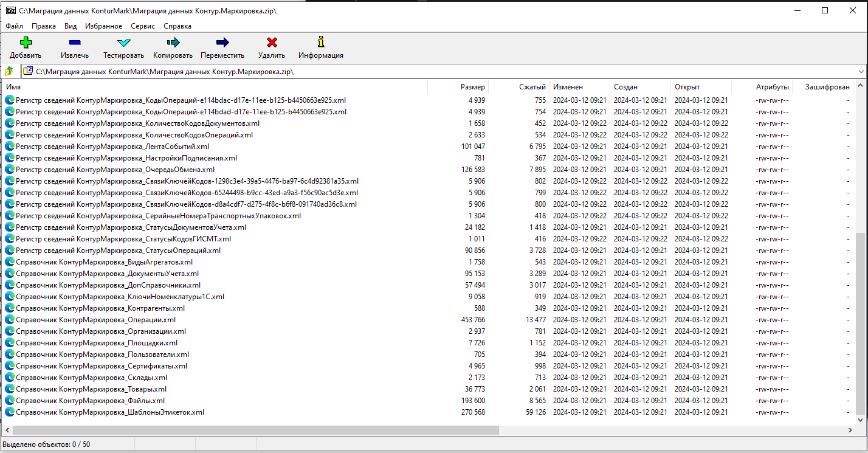Select СтатусыДокументовУчета.xml file name
The image size is (868, 453).
pos(131,227)
